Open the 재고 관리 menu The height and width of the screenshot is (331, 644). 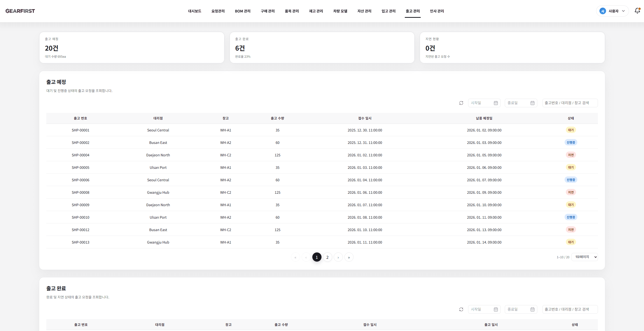316,11
